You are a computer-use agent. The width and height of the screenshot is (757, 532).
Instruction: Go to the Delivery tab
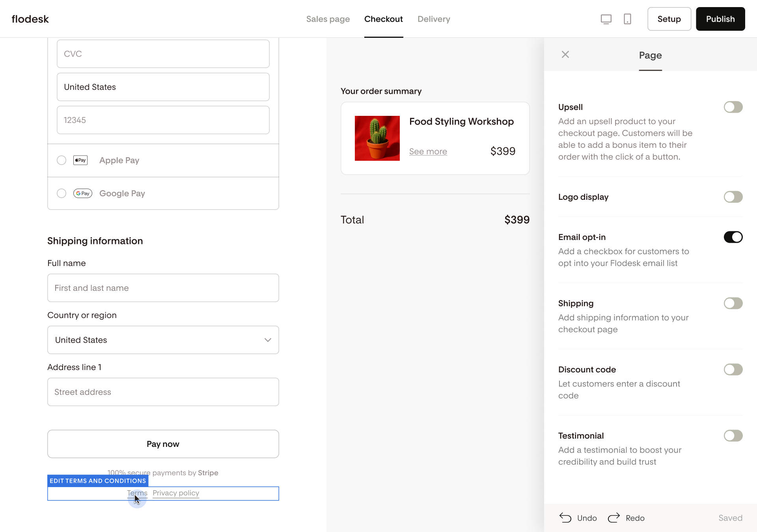434,19
